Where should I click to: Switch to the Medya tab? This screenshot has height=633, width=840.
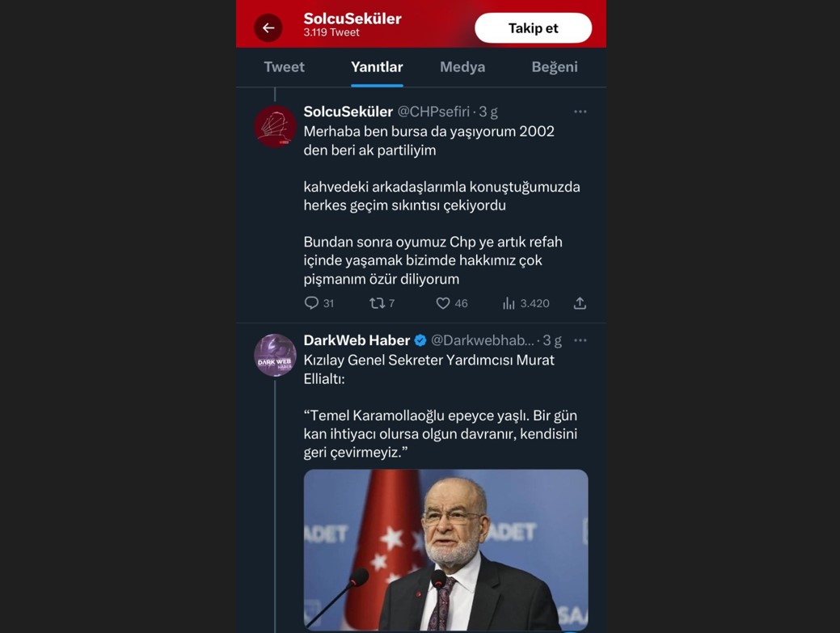tap(462, 67)
